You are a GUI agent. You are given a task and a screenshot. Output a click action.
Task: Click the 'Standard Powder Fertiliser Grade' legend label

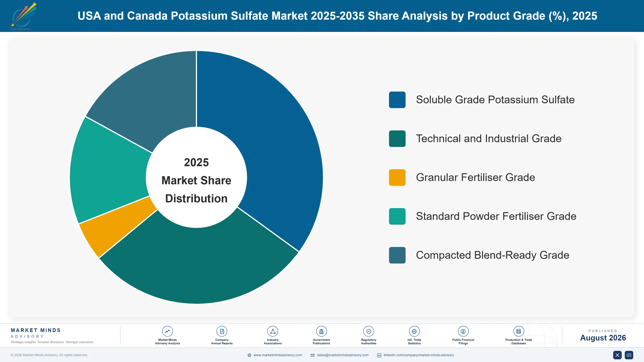tap(496, 216)
